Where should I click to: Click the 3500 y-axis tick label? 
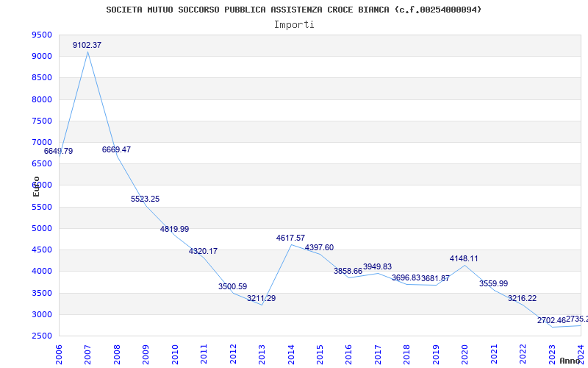42,293
